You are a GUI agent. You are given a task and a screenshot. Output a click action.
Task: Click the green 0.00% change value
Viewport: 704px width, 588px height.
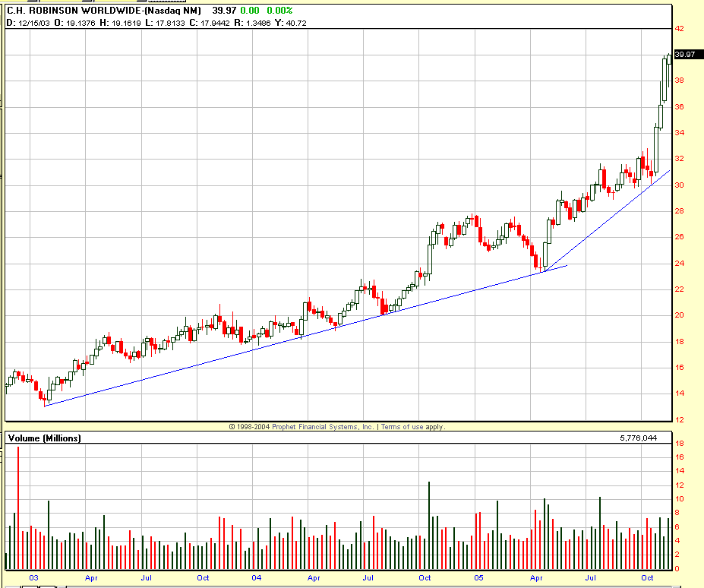coord(279,11)
